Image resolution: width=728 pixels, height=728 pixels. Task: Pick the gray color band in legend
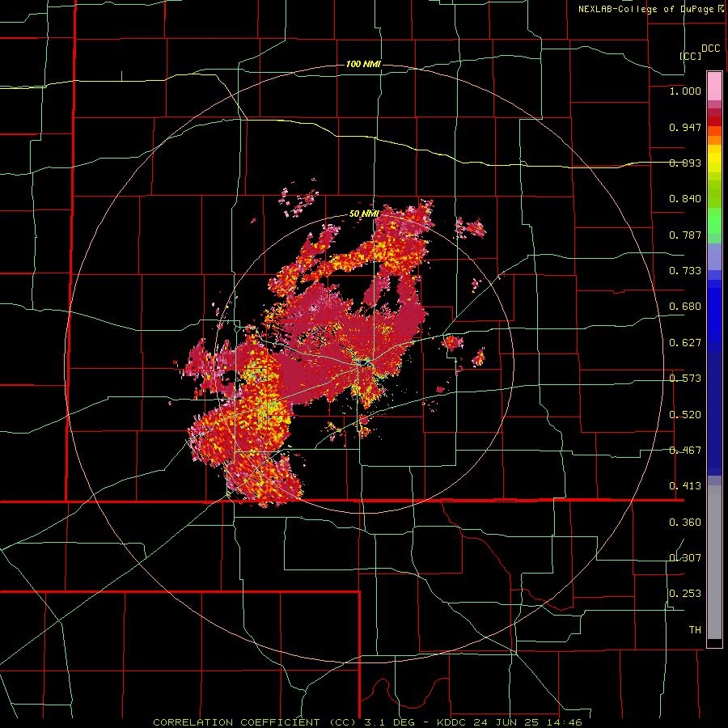714,562
